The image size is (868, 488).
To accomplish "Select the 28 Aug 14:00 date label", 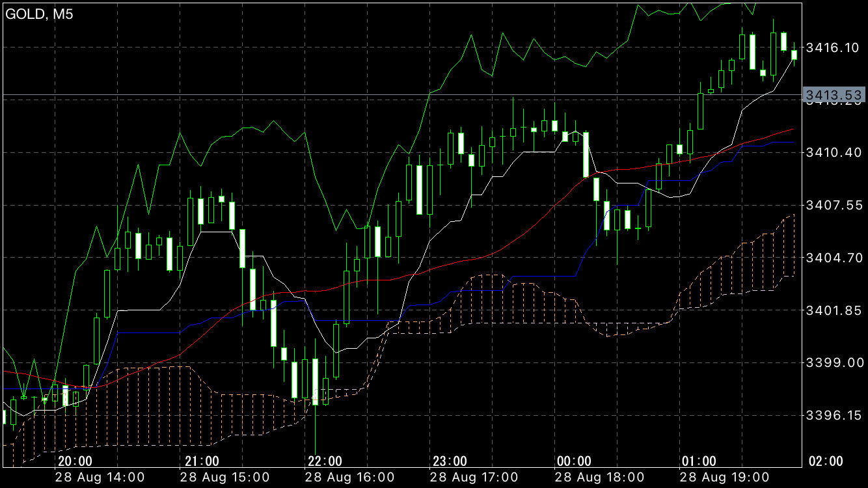I will (101, 478).
